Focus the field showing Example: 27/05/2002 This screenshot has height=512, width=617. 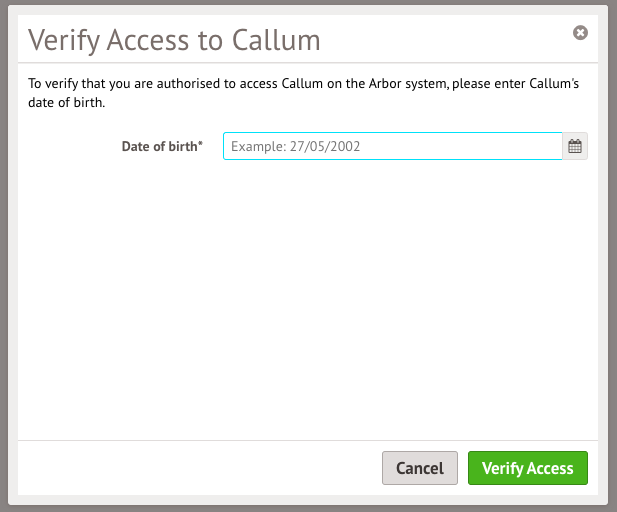point(393,146)
